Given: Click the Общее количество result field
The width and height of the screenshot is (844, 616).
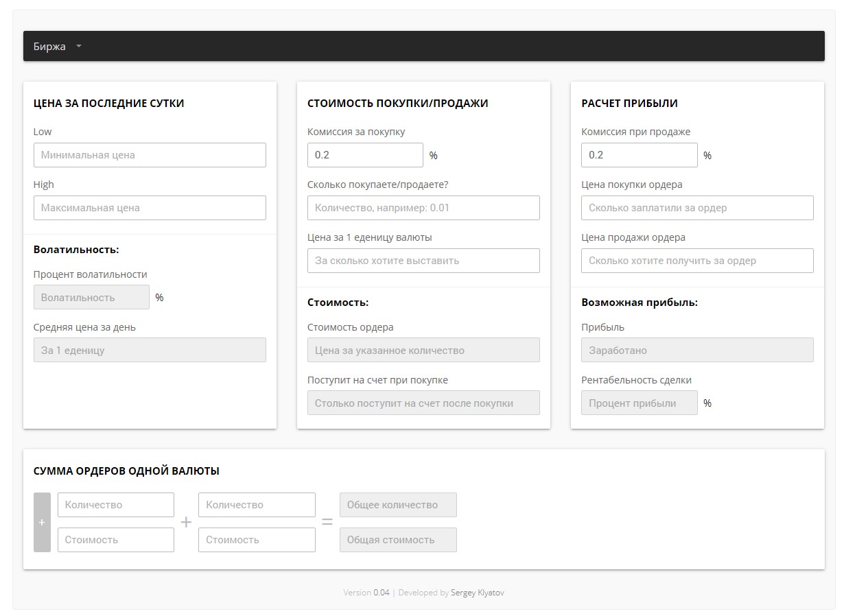Looking at the screenshot, I should pyautogui.click(x=398, y=505).
